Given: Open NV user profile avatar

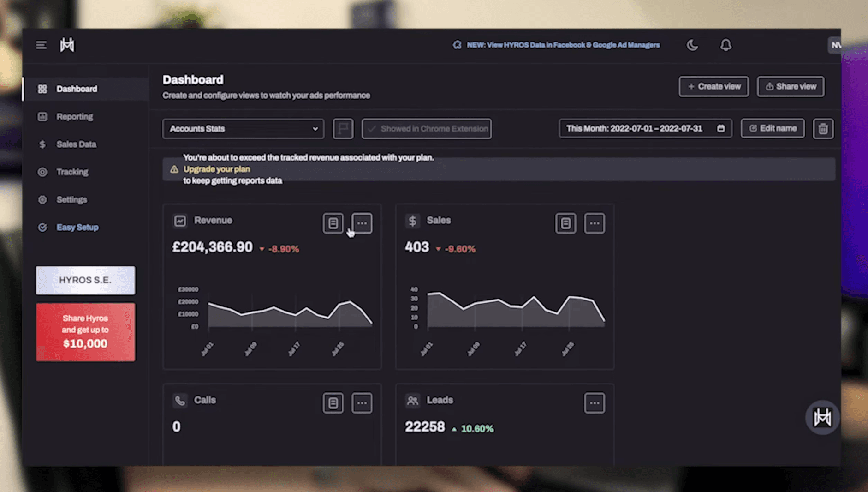Looking at the screenshot, I should coord(834,45).
